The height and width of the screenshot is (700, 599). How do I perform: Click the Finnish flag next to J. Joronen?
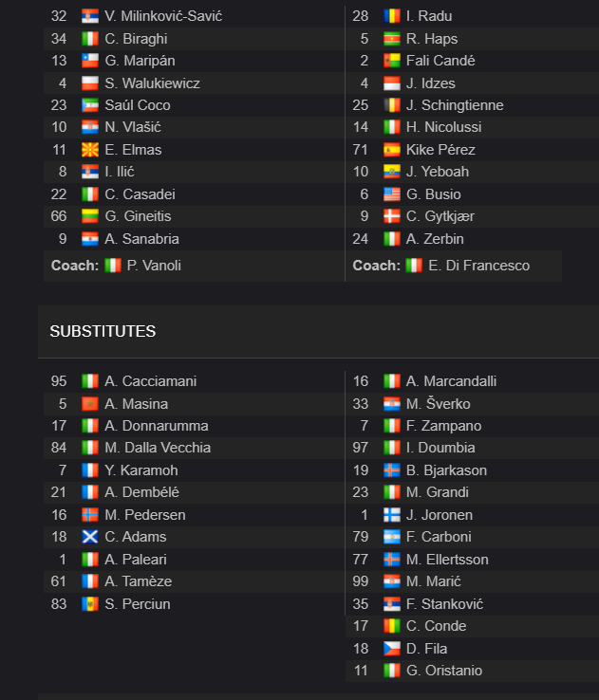[392, 515]
